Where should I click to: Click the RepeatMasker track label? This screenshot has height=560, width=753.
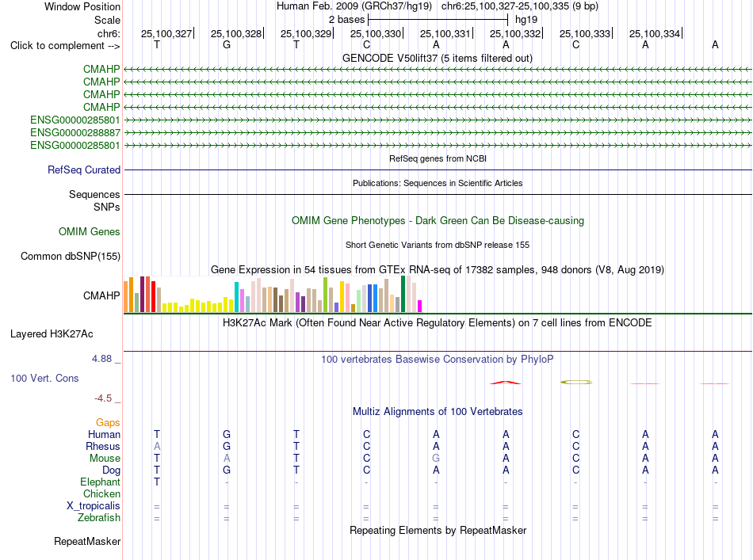[87, 541]
